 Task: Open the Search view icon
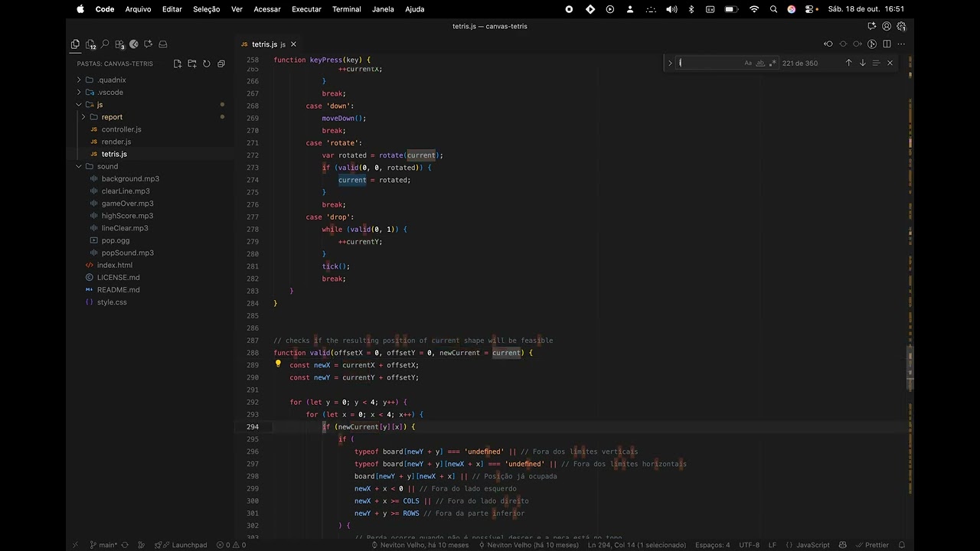pyautogui.click(x=105, y=44)
